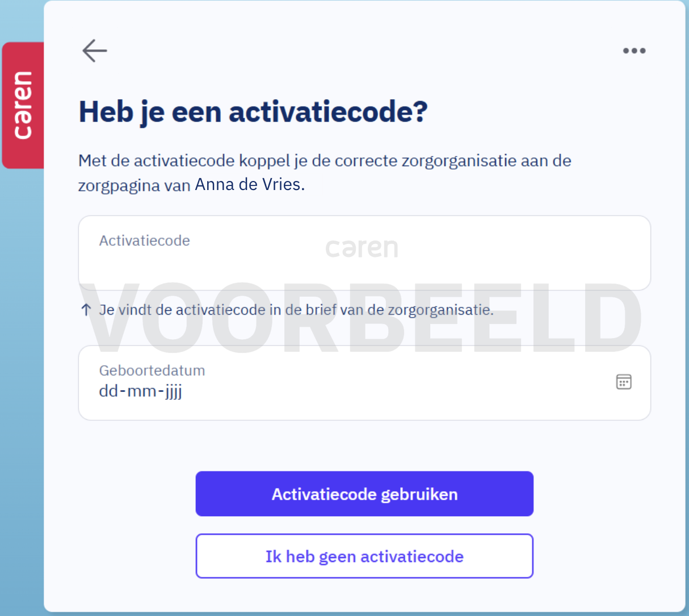Focus the Activatiecode input field
This screenshot has height=616, width=689.
364,253
